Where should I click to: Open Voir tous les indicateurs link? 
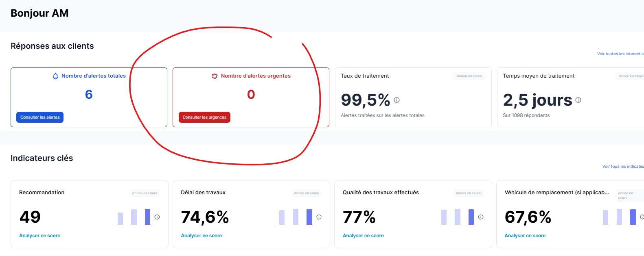tap(623, 166)
